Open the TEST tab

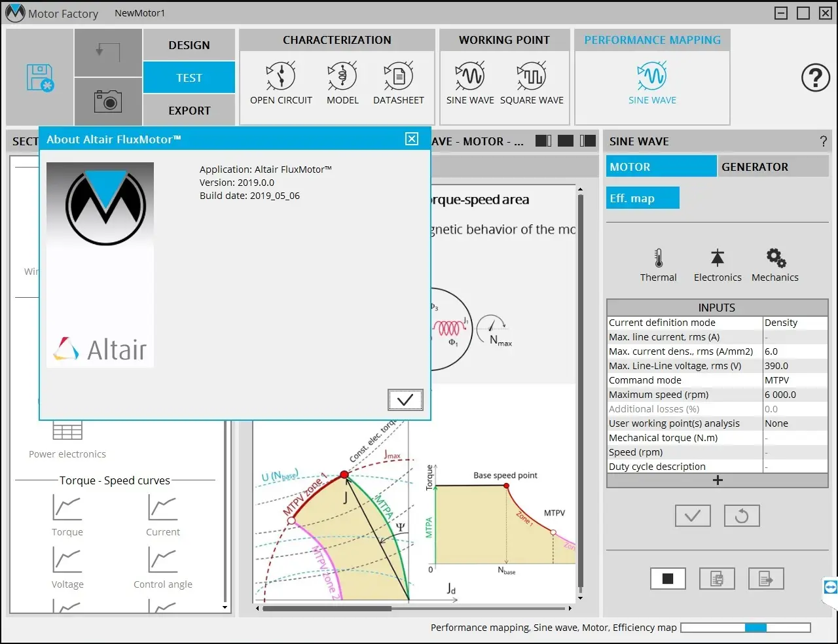coord(189,78)
